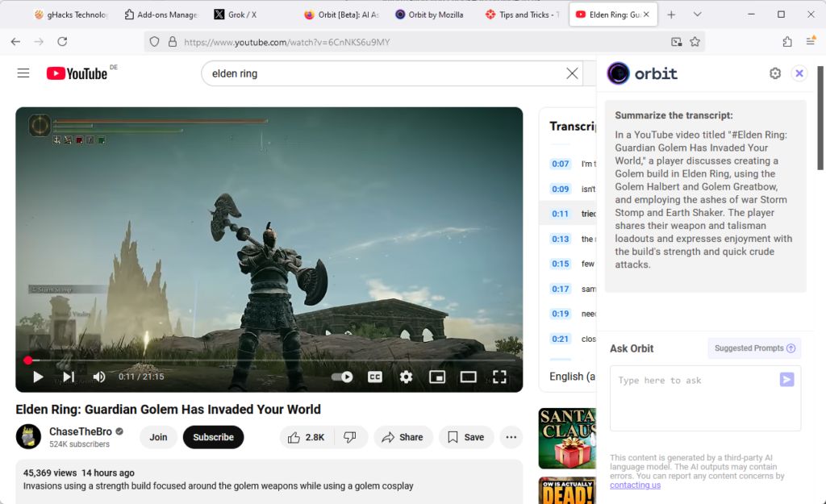Open the contacting us link
Viewport: 826px width, 504px height.
[x=635, y=485]
